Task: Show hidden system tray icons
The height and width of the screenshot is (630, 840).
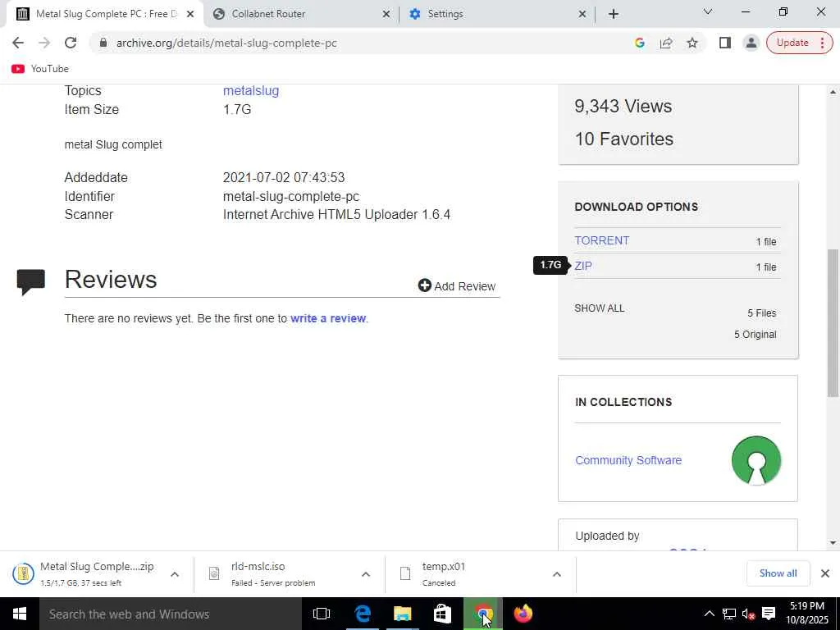Action: (709, 614)
